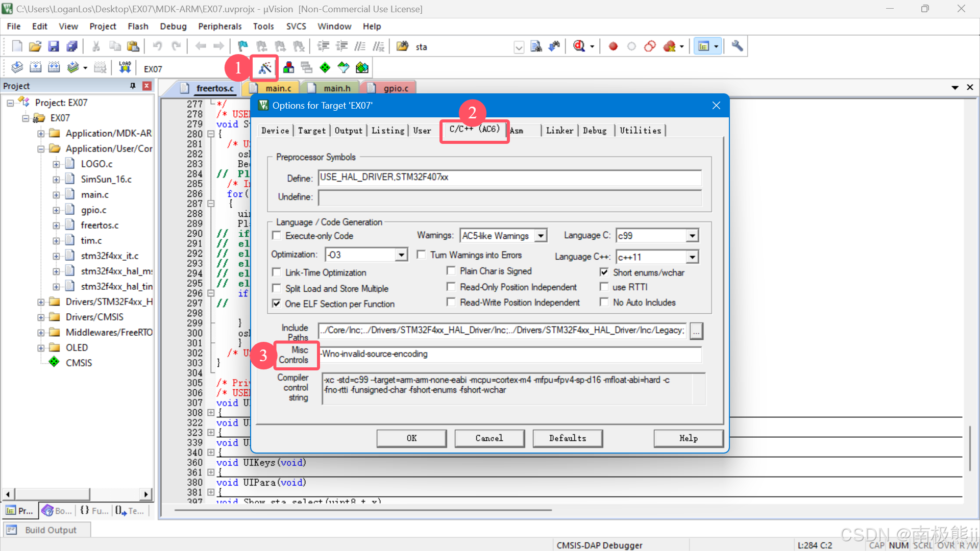Switch to the Linker tab

tap(559, 131)
